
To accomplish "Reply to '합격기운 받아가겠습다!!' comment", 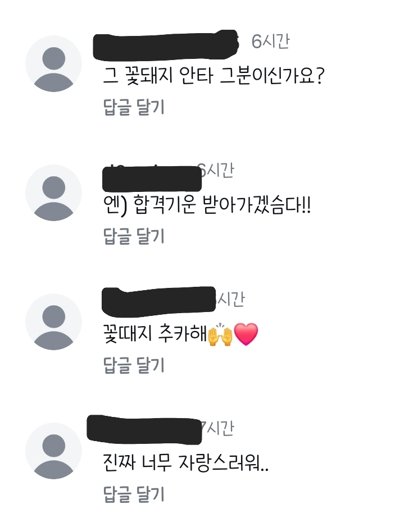I will 134,236.
